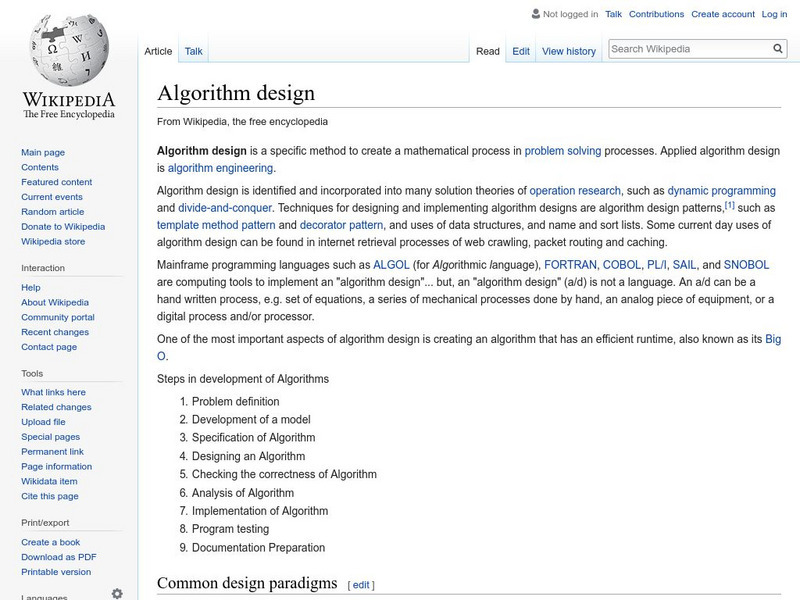Open the user Talk link at top
This screenshot has width=800, height=600.
coord(613,14)
